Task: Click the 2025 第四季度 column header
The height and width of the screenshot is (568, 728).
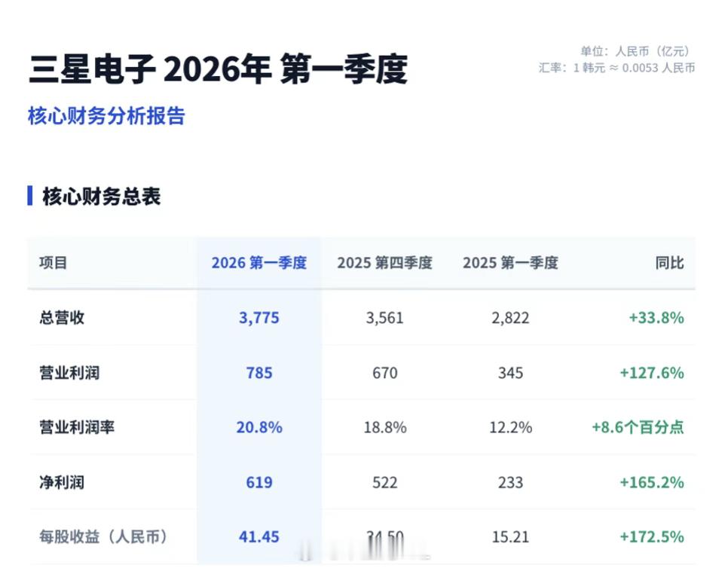Action: point(385,263)
